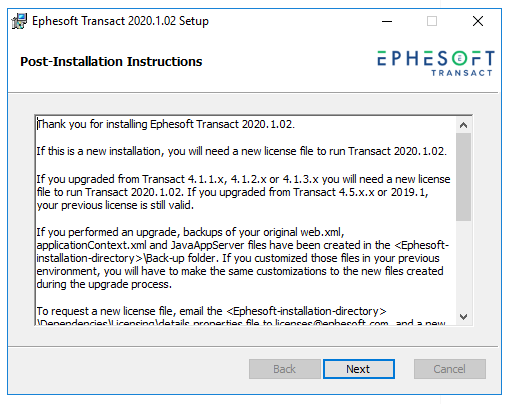
Task: Click the empty scrollbar track below the thumb
Action: point(463,265)
